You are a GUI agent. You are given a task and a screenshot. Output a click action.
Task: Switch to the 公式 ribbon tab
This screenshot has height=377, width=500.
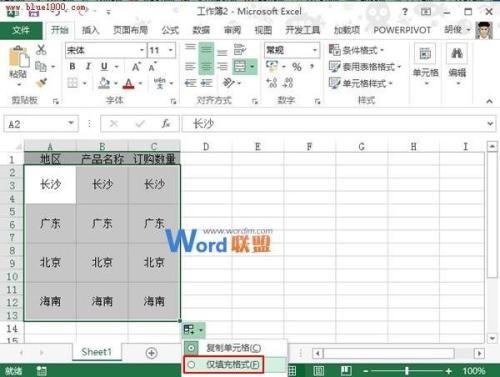[170, 30]
